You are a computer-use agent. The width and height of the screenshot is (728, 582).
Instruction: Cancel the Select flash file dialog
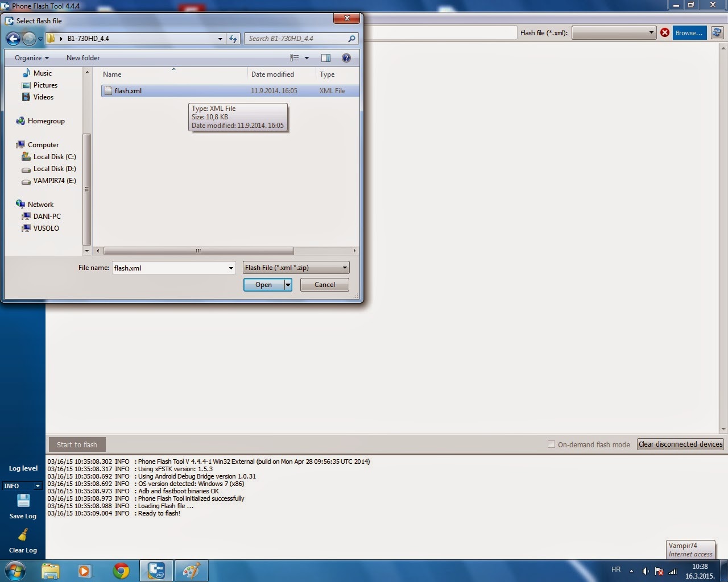click(x=325, y=285)
